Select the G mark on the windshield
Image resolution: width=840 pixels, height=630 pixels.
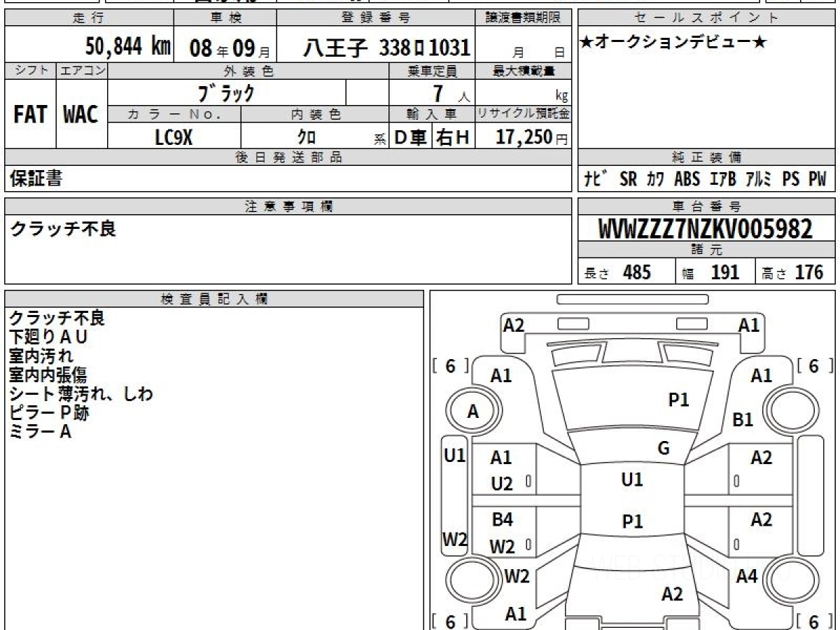(x=663, y=449)
